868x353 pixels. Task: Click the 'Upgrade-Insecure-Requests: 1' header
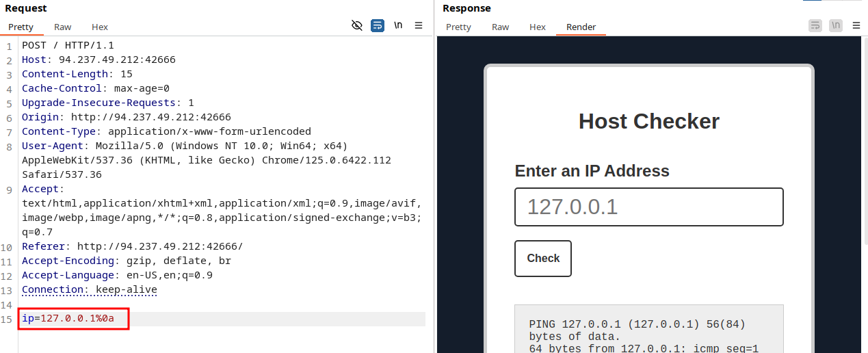pos(108,103)
